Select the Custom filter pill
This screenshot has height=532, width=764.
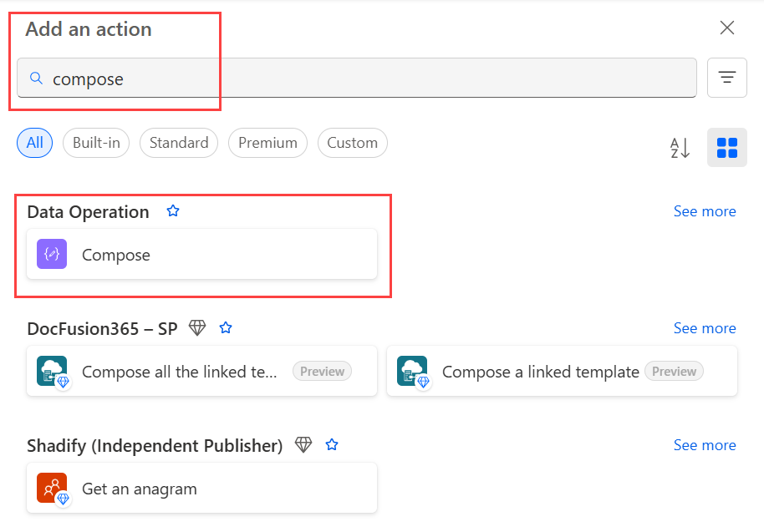(352, 143)
